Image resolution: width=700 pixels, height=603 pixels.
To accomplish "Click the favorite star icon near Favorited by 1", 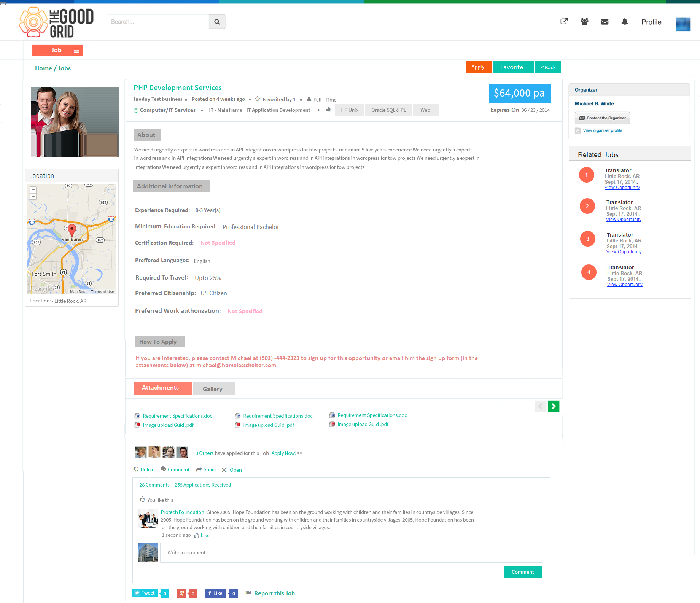I will pos(258,99).
